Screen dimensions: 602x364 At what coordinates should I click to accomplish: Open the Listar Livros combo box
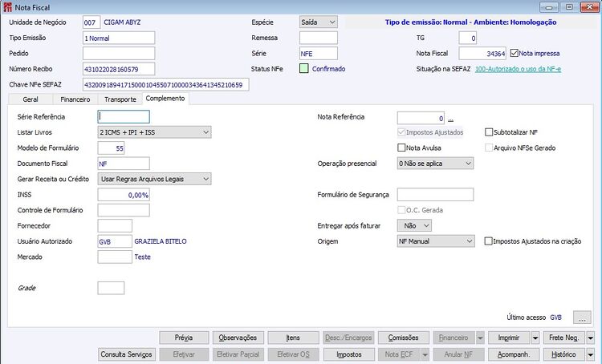pyautogui.click(x=154, y=132)
